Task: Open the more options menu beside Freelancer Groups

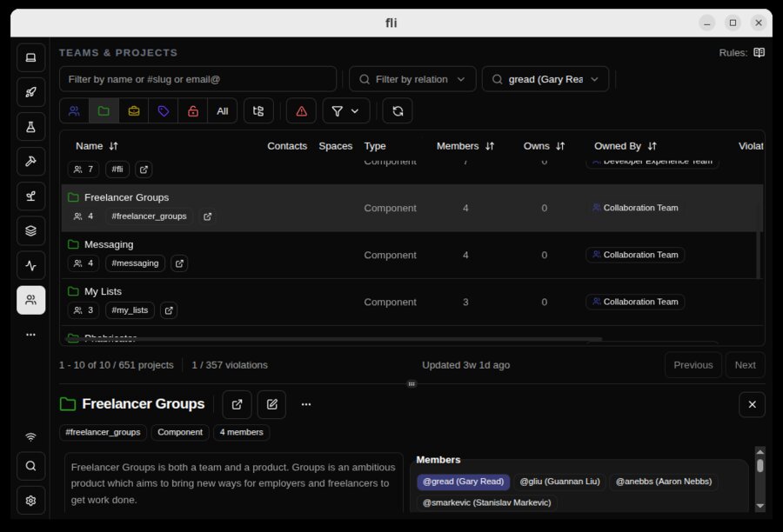Action: pyautogui.click(x=307, y=404)
